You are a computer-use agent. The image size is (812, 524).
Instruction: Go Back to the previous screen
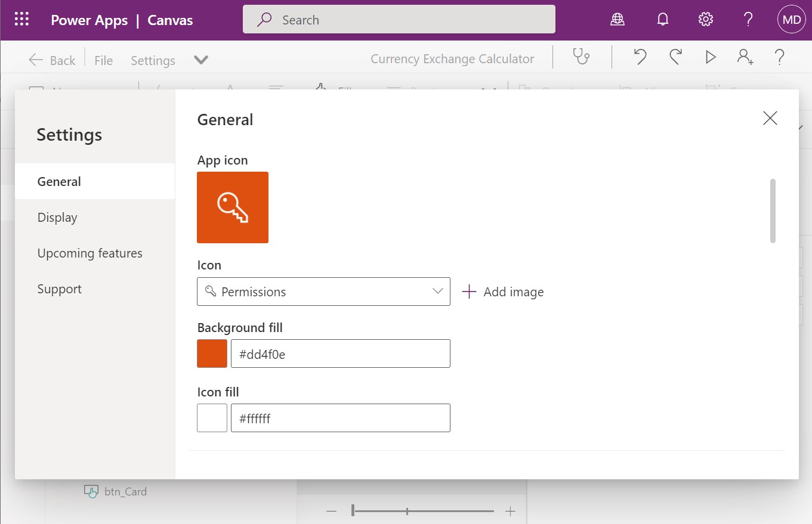pyautogui.click(x=51, y=60)
